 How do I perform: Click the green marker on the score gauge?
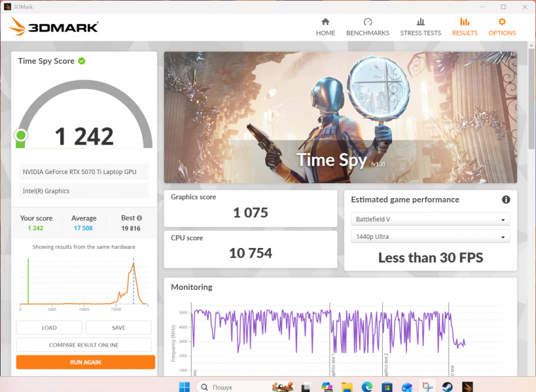coord(21,135)
